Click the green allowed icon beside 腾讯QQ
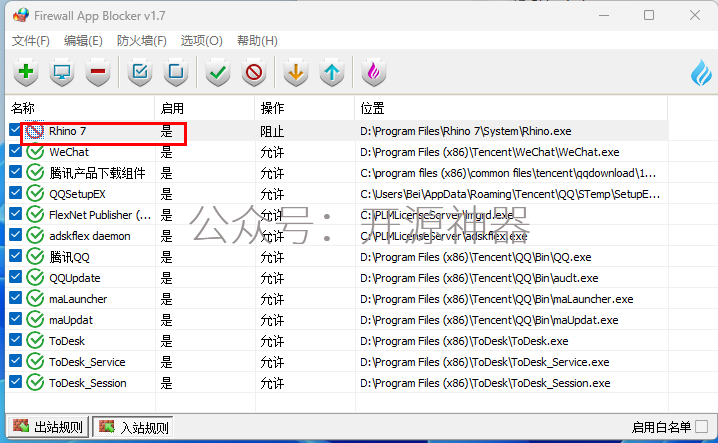Screen dimensions: 718x443 35,257
